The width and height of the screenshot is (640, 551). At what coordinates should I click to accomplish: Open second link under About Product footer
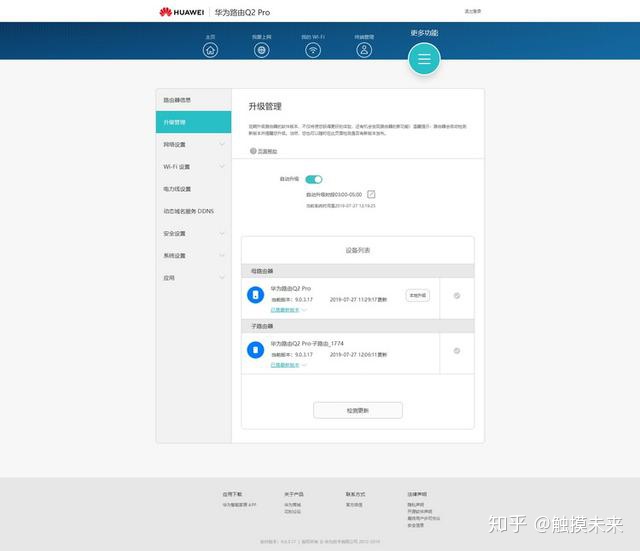[x=293, y=511]
